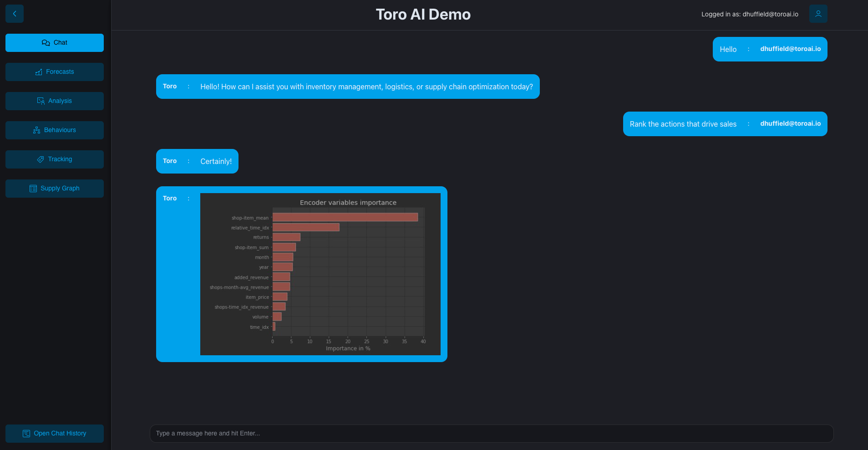
Task: Click the Open Chat History icon
Action: tap(26, 434)
